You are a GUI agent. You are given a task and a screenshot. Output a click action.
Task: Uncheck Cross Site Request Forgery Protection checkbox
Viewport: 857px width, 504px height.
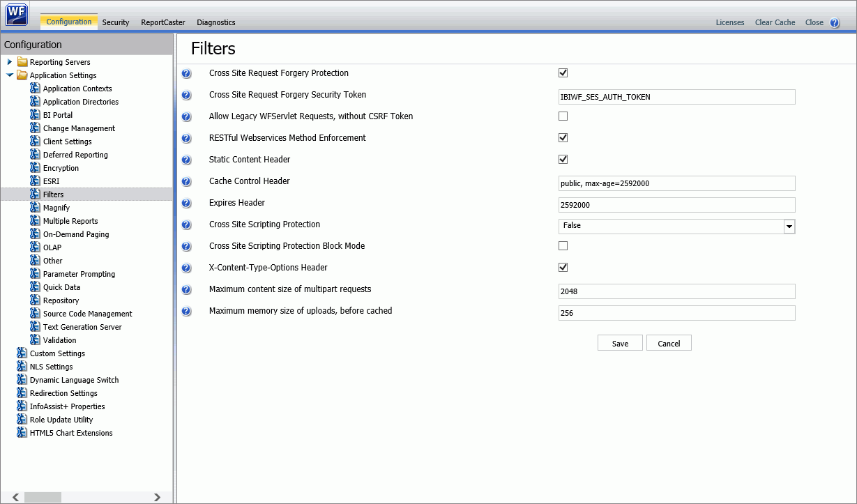563,73
